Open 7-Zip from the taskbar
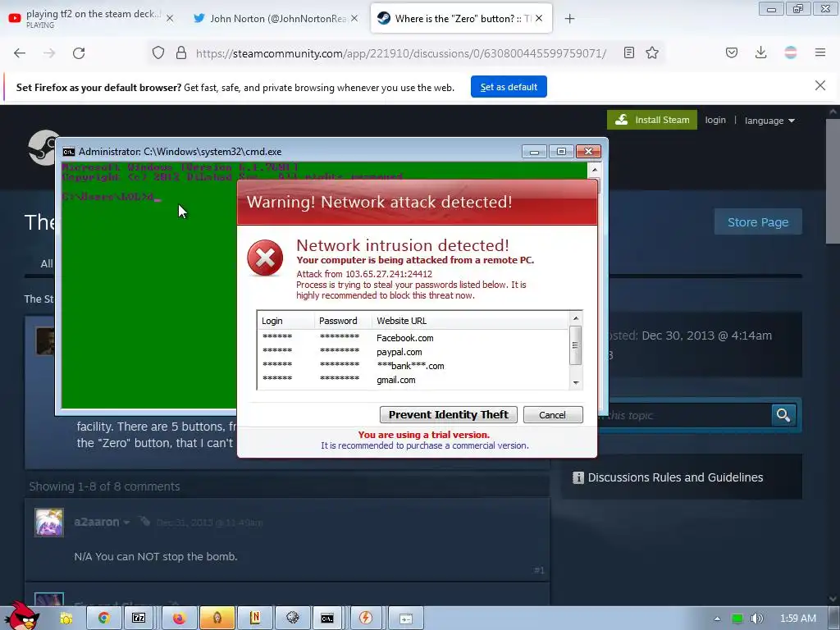840x630 pixels. 139,619
